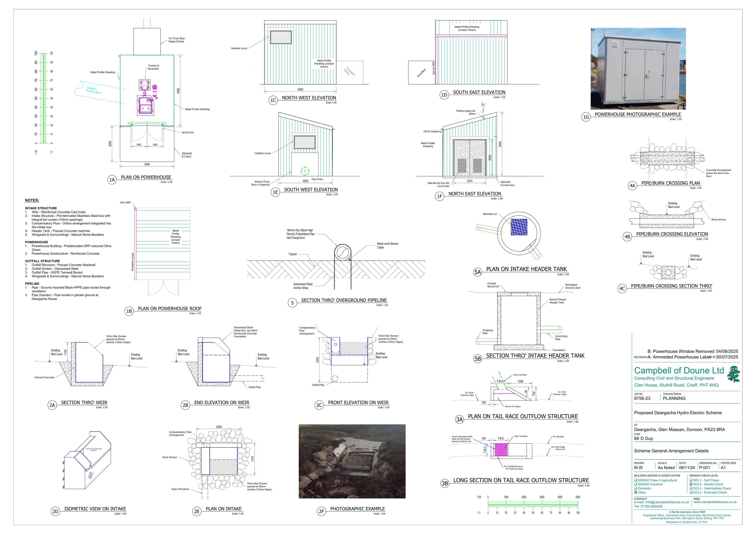Image resolution: width=756 pixels, height=534 pixels.
Task: Select the 'PLAN ON INTAKE HEADER TANK' title
Action: click(x=527, y=269)
